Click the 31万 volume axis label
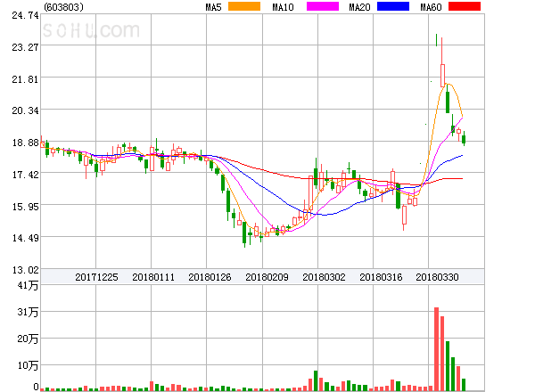This screenshot has width=535, height=392. tap(28, 312)
